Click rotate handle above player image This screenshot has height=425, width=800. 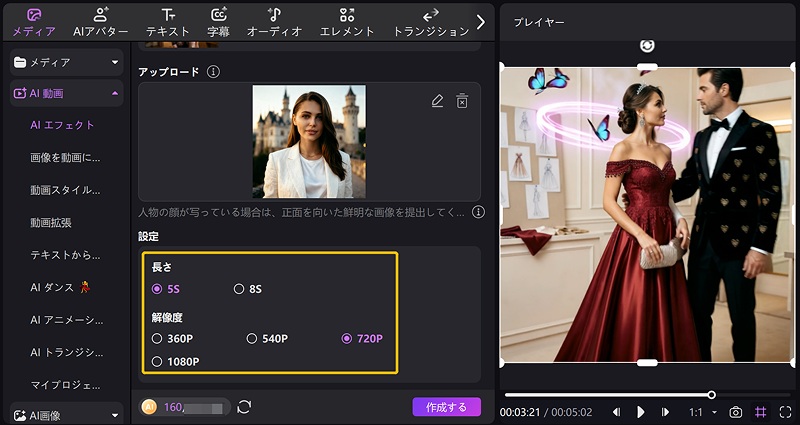[x=647, y=46]
